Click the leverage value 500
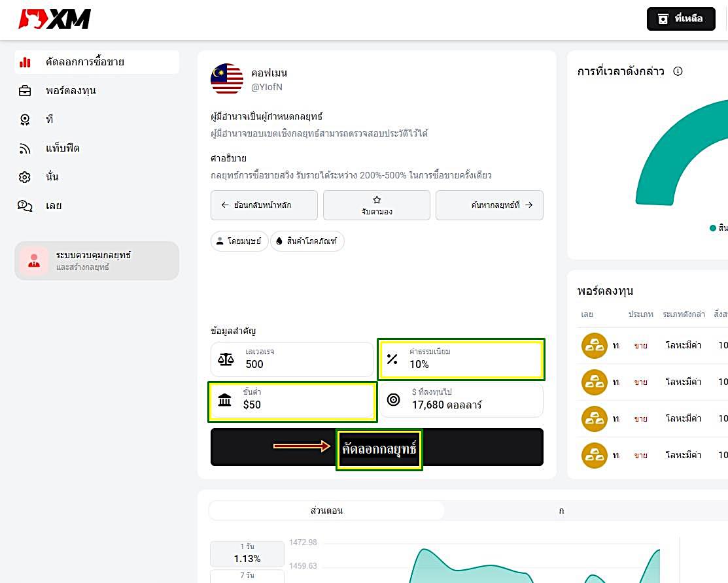The width and height of the screenshot is (728, 583). point(254,365)
